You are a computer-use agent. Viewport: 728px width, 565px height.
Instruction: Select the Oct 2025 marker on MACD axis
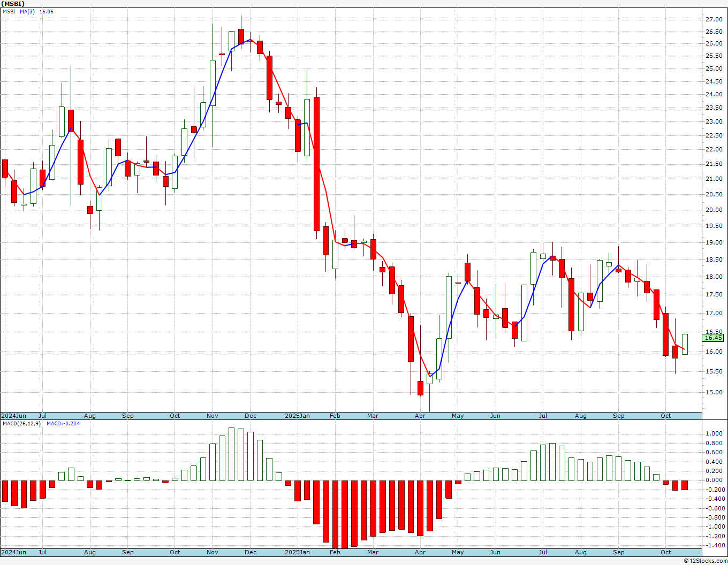[665, 552]
